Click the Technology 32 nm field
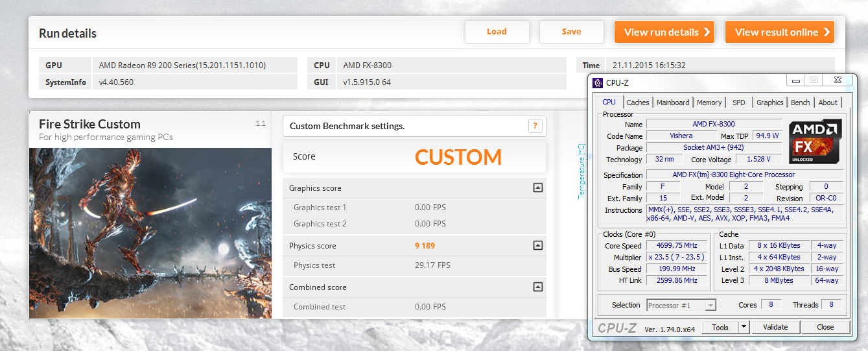The width and height of the screenshot is (868, 351). 663,159
